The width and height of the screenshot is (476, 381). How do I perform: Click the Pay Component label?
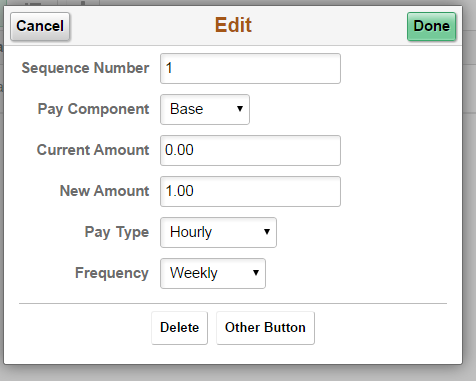click(x=93, y=109)
